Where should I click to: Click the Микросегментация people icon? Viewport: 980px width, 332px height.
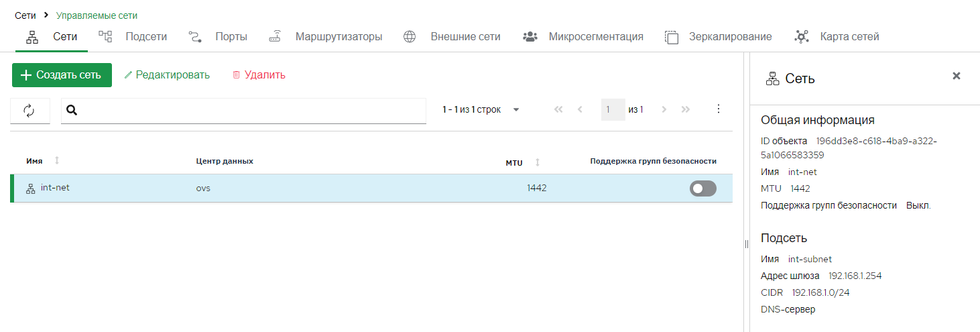tap(530, 37)
